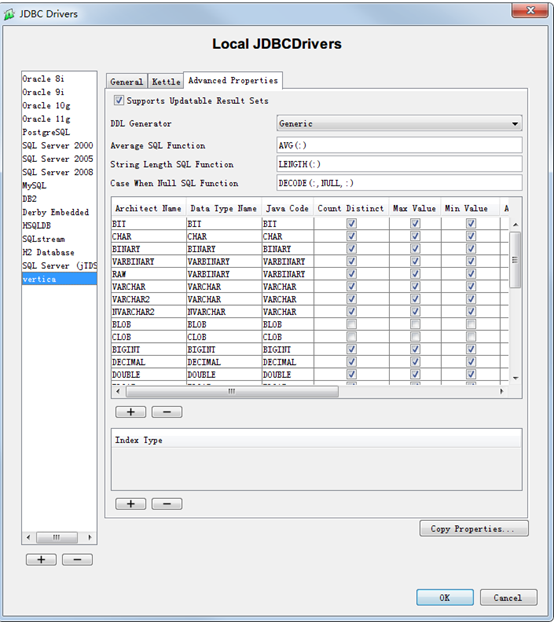This screenshot has height=622, width=554.
Task: Click the type table horizontal scrollbar thumb
Action: tap(232, 391)
